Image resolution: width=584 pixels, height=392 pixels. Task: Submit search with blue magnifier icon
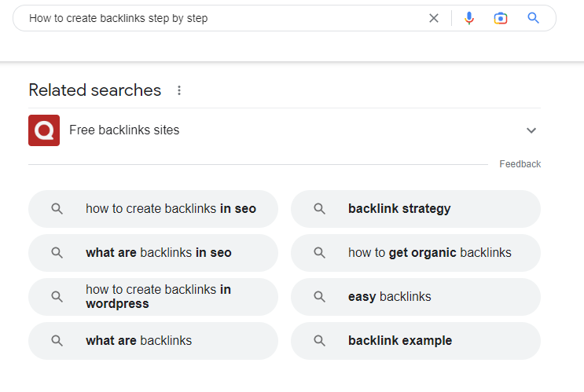pyautogui.click(x=534, y=18)
